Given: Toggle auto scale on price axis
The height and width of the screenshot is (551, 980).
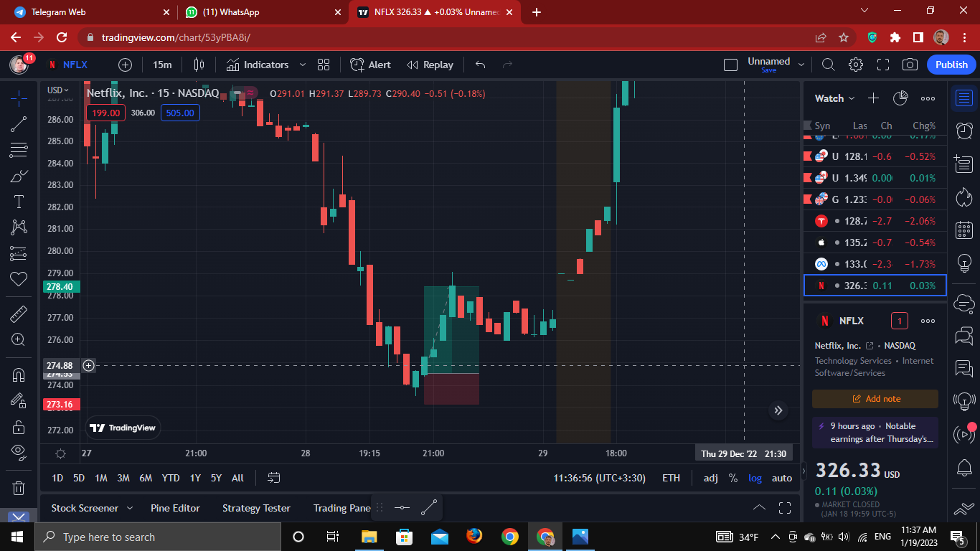Looking at the screenshot, I should (x=781, y=478).
